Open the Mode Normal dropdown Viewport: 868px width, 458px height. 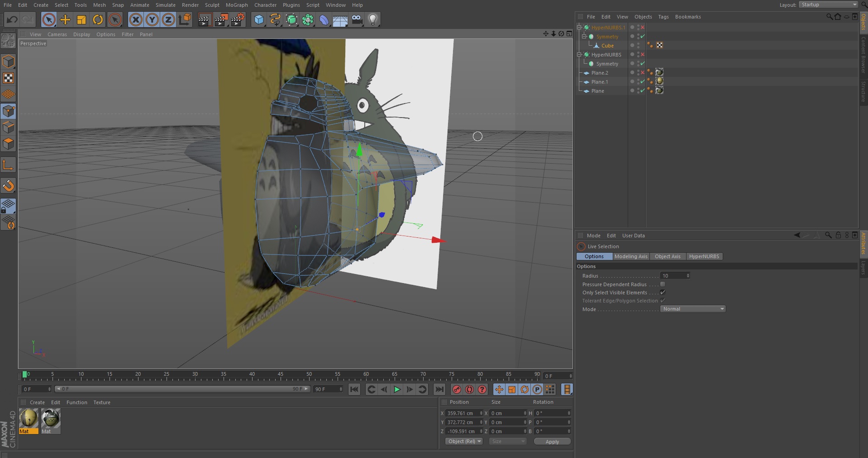(x=693, y=309)
